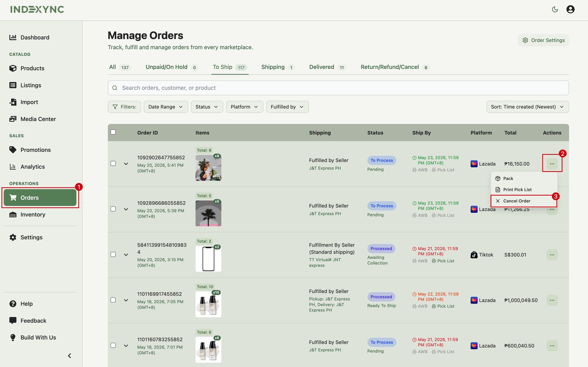Image resolution: width=588 pixels, height=367 pixels.
Task: Choose Print Pick List from actions menu
Action: 524,190
